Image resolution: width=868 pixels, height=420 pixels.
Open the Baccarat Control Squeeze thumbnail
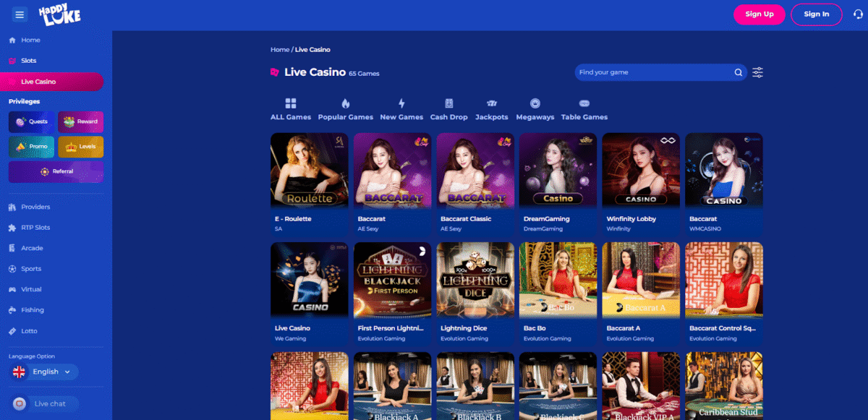coord(724,280)
